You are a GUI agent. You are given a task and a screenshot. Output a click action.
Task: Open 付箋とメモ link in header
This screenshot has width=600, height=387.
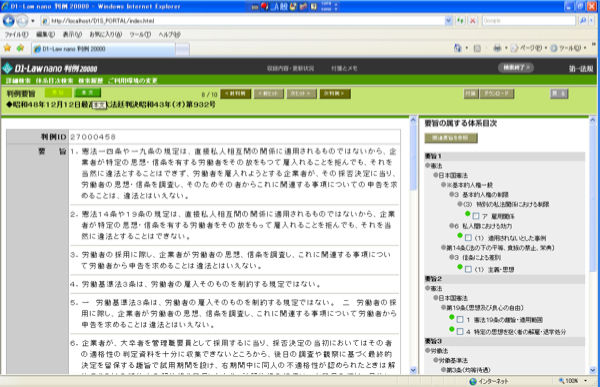point(344,69)
